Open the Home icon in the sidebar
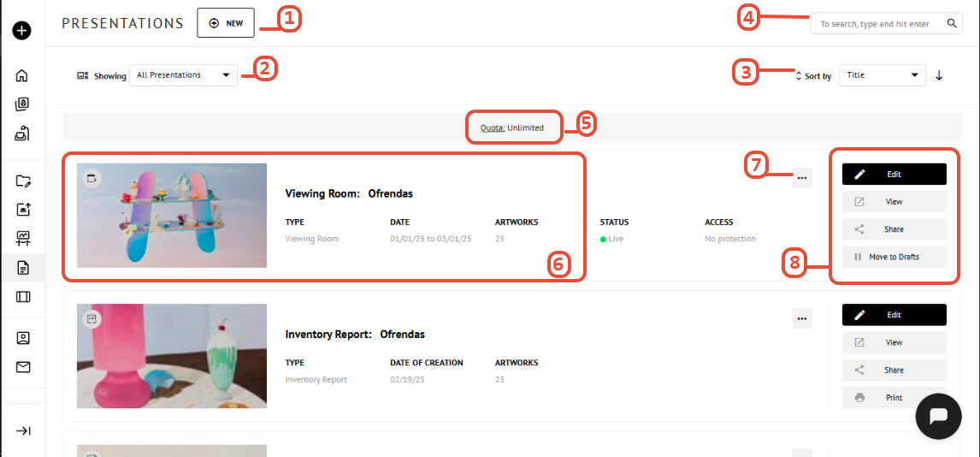980x457 pixels. click(x=22, y=75)
